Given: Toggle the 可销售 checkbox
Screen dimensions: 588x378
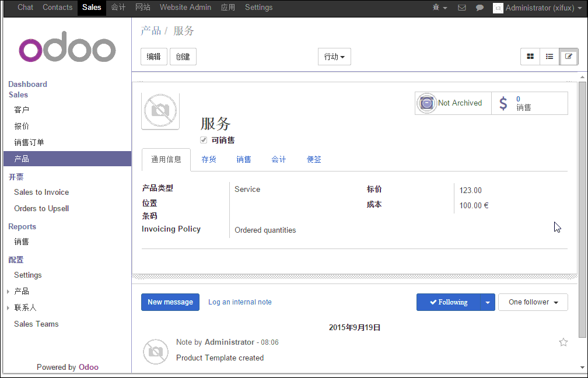Looking at the screenshot, I should (204, 140).
